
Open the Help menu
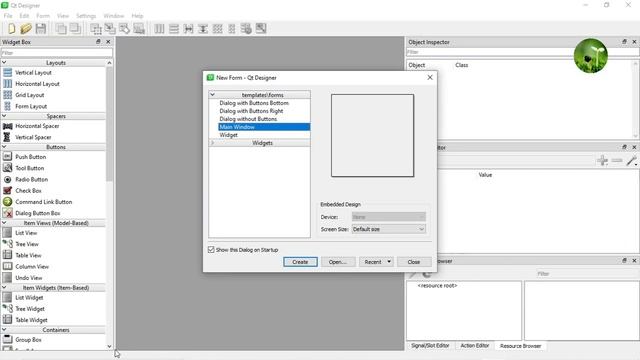(x=137, y=16)
